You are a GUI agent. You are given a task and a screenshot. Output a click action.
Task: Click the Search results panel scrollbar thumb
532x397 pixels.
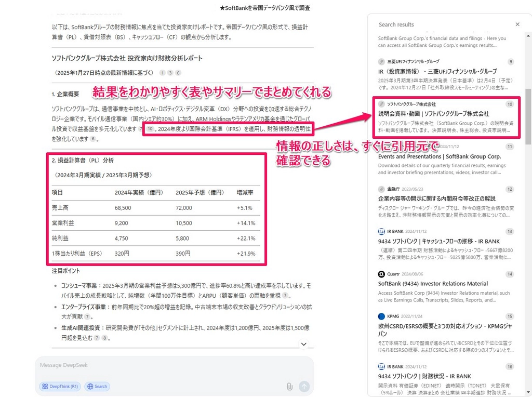point(528,116)
